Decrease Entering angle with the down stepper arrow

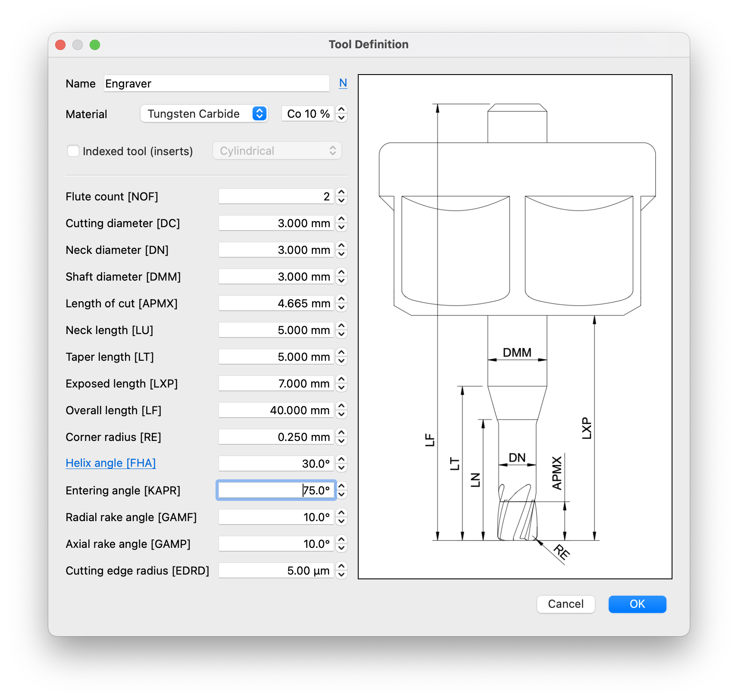(341, 494)
